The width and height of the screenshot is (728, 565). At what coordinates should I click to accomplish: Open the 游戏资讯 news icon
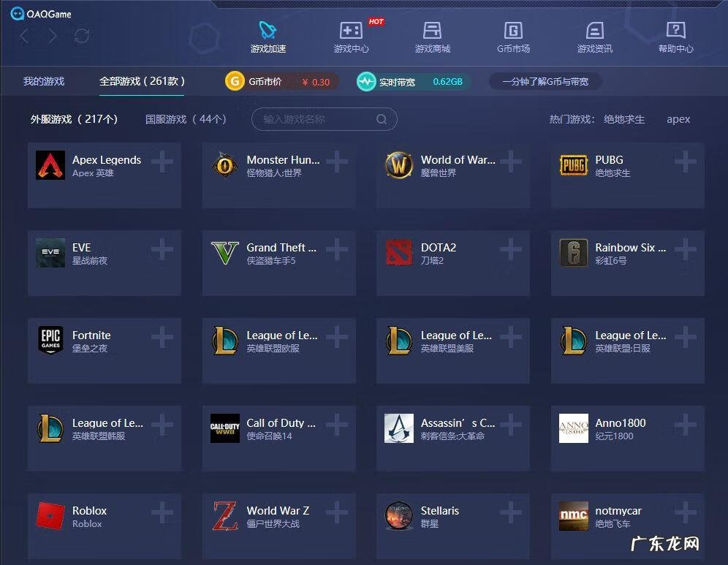click(x=594, y=31)
